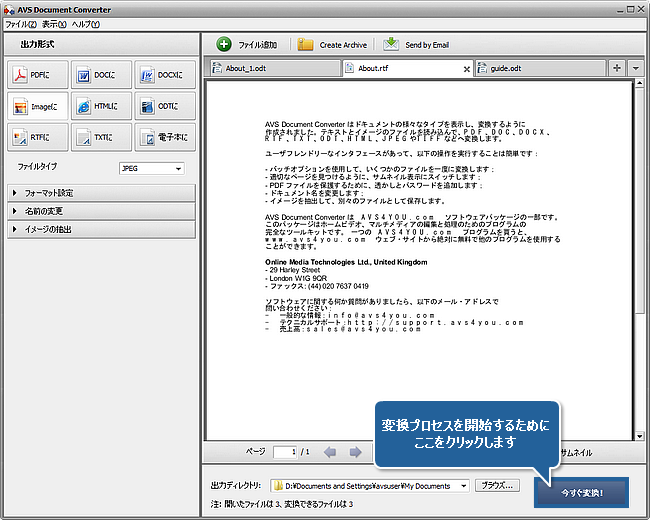Click the preview scrollbar down arrow
650x520 pixels.
[x=639, y=436]
